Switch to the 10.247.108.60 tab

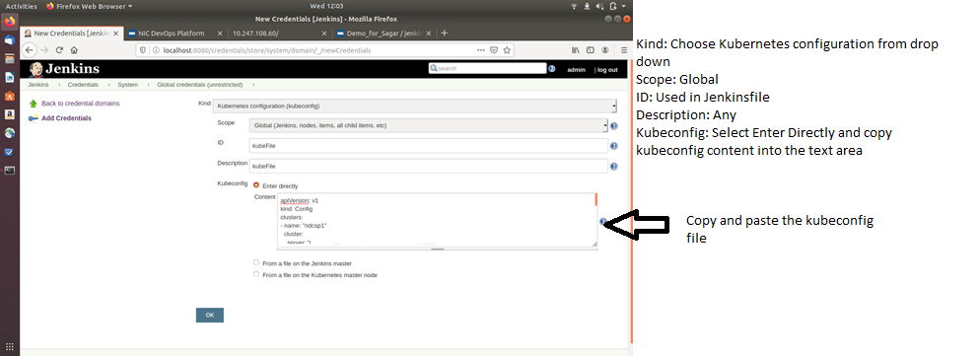click(279, 34)
